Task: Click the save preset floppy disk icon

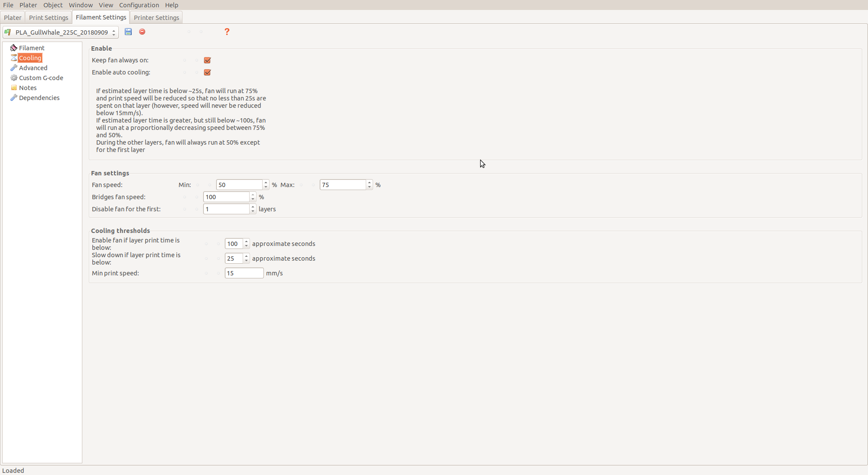Action: 128,32
